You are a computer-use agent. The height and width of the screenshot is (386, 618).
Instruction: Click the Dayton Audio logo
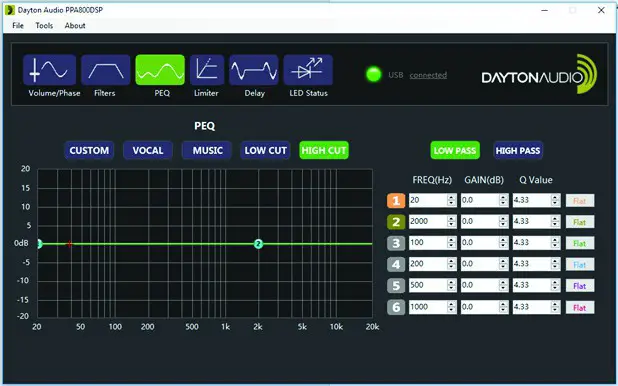(x=539, y=75)
